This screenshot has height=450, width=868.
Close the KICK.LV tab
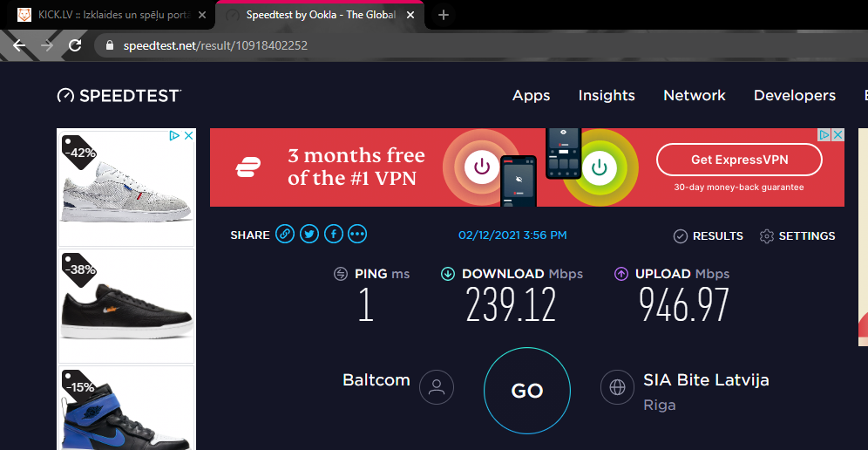[x=201, y=15]
